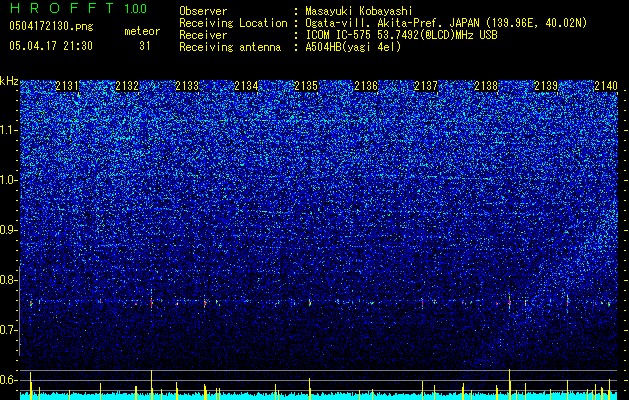Click the 1.0 kHz frequency axis label
The image size is (629, 400).
[8, 180]
